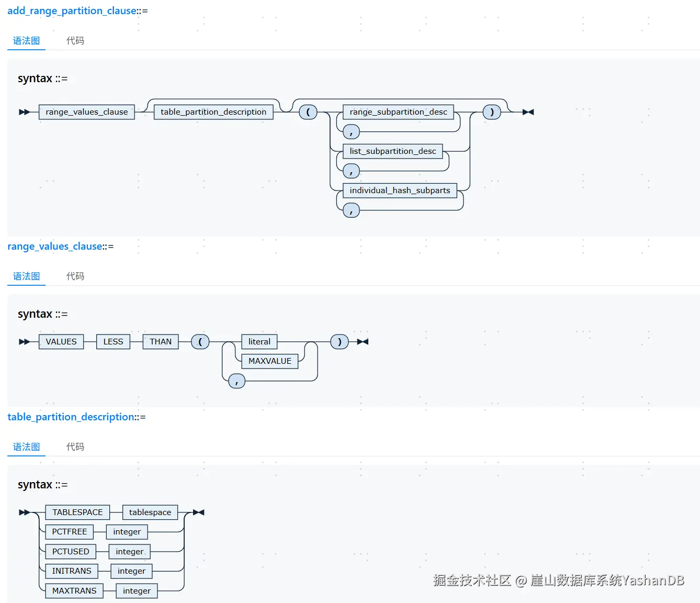Click open parenthesis before range_subpartition_desc
Screen dimensions: 700x603
pyautogui.click(x=308, y=112)
